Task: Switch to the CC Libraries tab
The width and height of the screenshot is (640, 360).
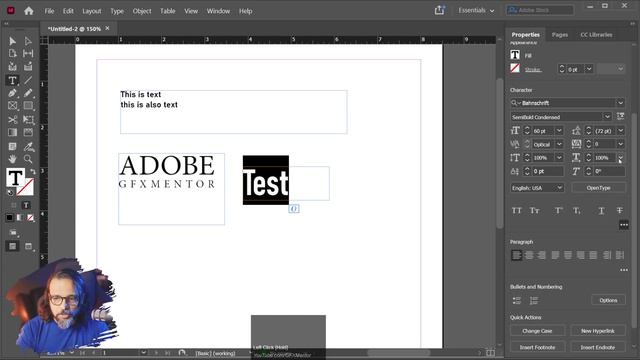Action: point(596,35)
